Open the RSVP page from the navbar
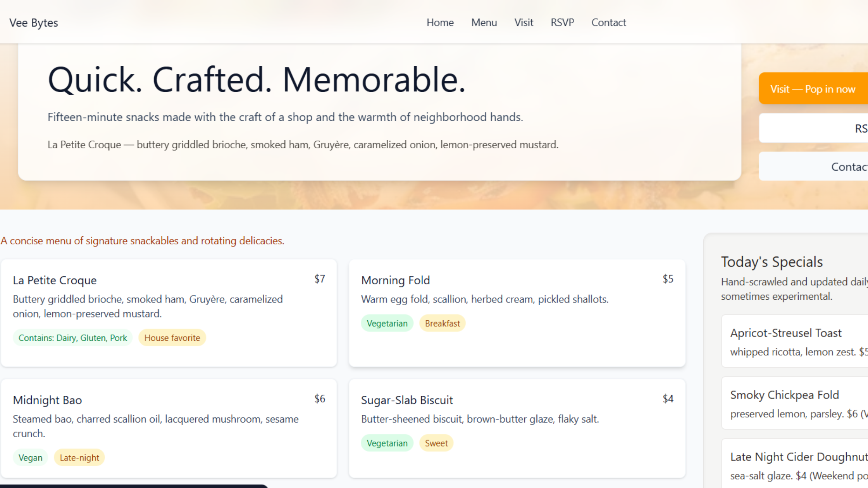This screenshot has width=868, height=488. (562, 22)
